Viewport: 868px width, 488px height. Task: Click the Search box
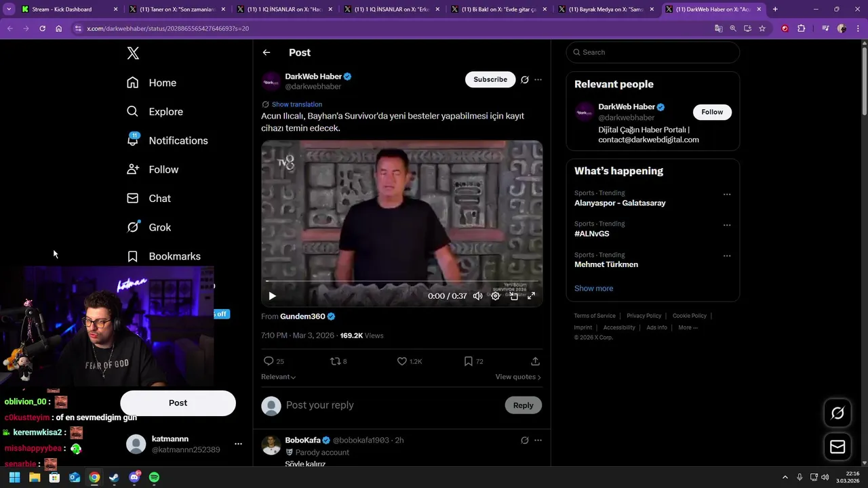point(653,52)
